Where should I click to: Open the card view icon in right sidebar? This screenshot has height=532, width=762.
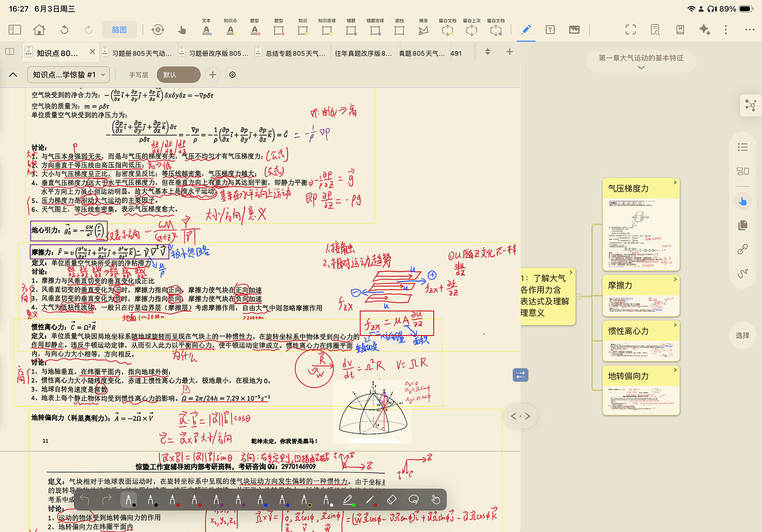[x=743, y=171]
